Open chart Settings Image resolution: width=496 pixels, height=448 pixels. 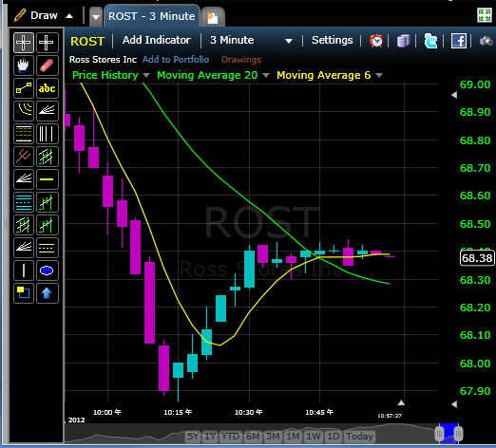pos(332,40)
